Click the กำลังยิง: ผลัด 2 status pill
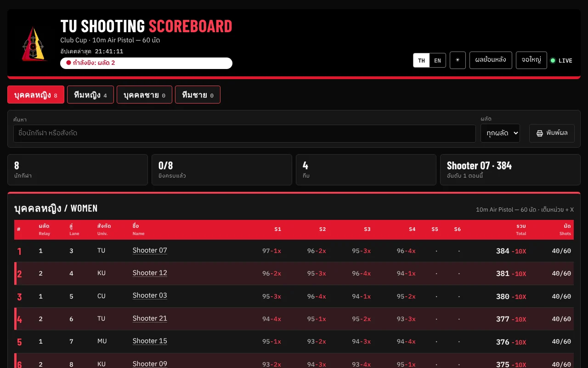 click(146, 63)
